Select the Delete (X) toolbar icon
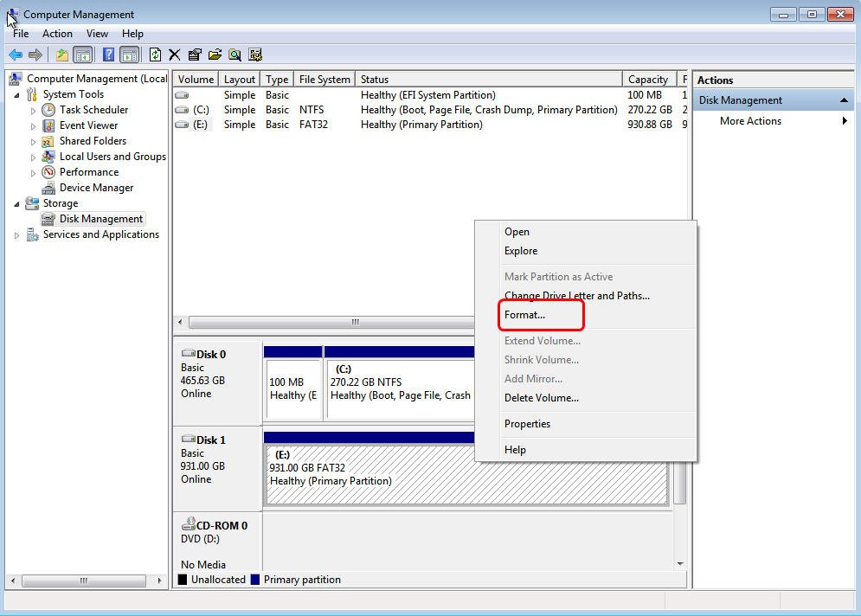 (174, 54)
